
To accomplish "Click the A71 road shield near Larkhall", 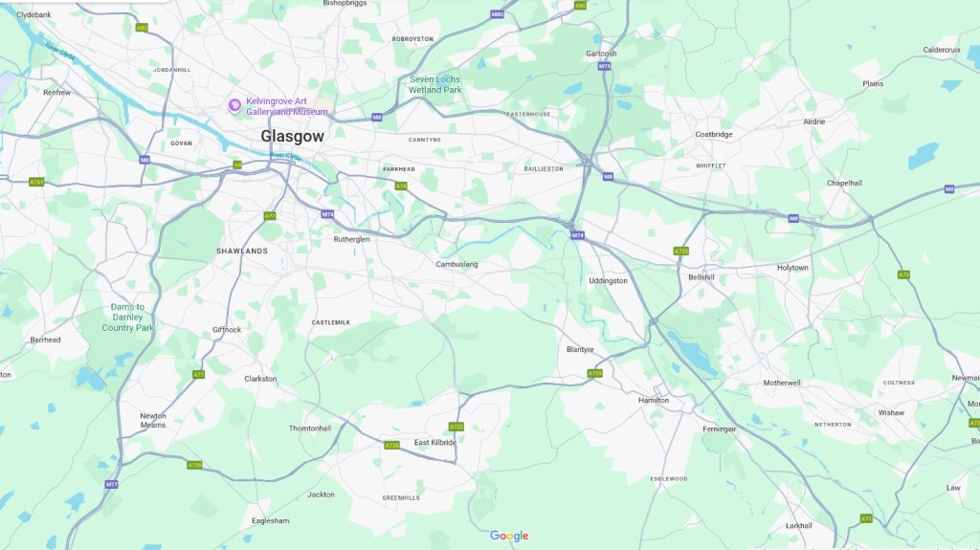I will (x=866, y=518).
